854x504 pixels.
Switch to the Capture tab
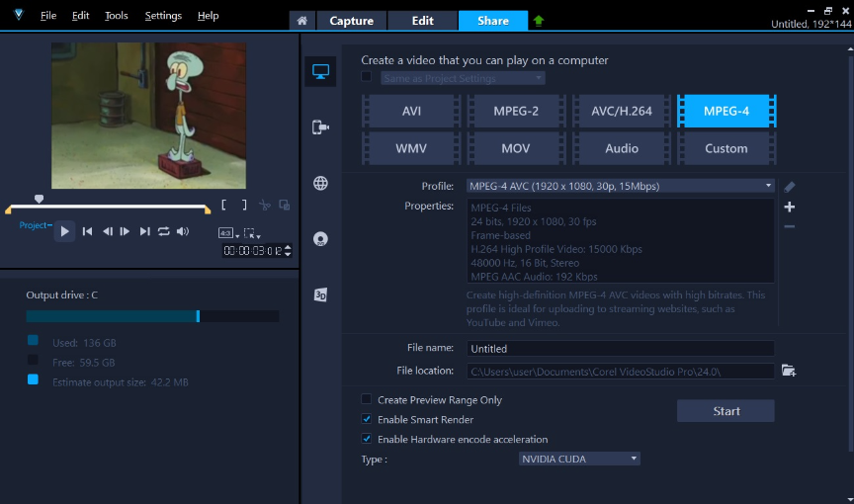coord(351,21)
